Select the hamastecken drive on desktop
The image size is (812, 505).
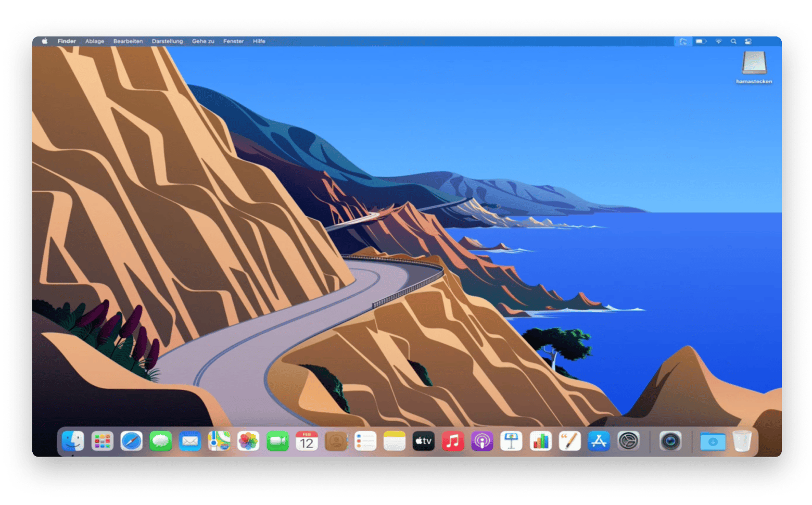(x=754, y=63)
